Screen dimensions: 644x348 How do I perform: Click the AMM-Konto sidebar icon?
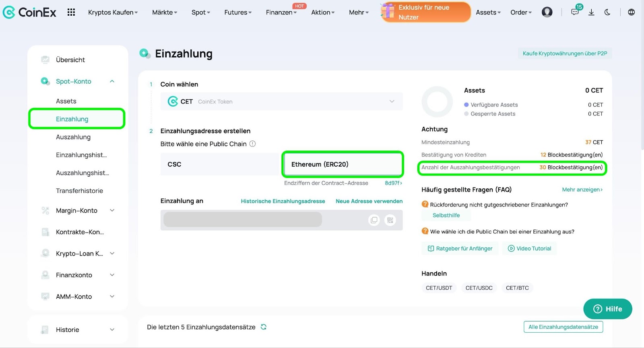coord(45,297)
